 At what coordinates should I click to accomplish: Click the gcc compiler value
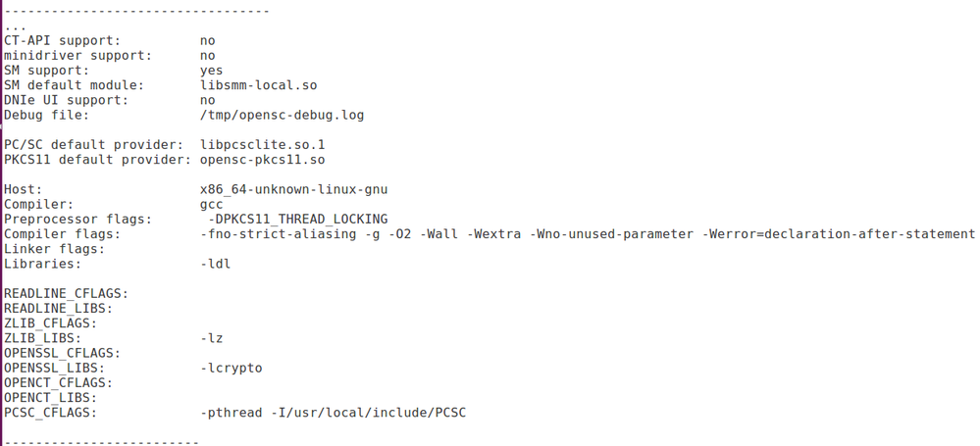211,204
